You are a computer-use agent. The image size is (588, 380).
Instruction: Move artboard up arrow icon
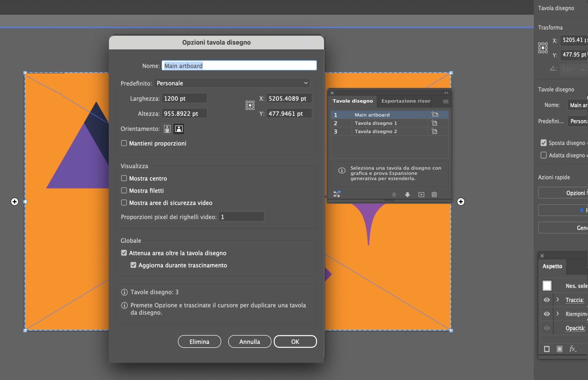coord(394,195)
